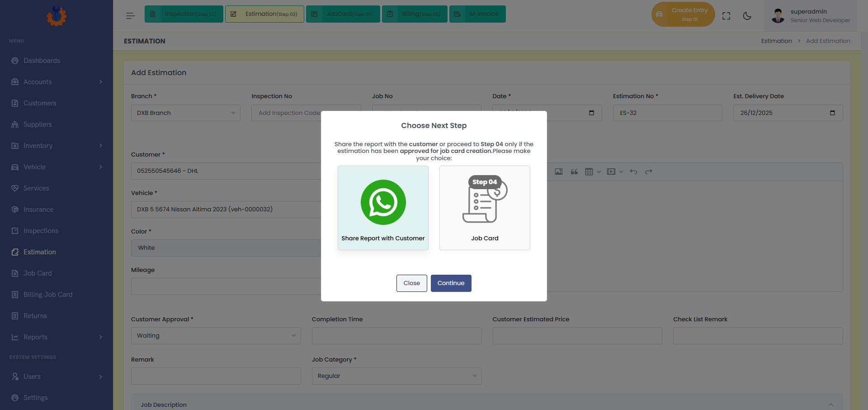Click the Insurance sidebar icon
Image resolution: width=868 pixels, height=410 pixels.
tap(15, 210)
